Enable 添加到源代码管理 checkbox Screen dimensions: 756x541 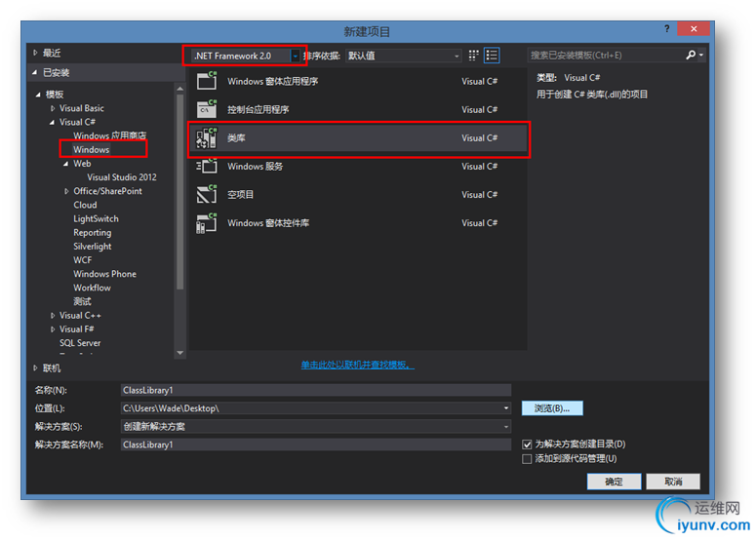[527, 458]
